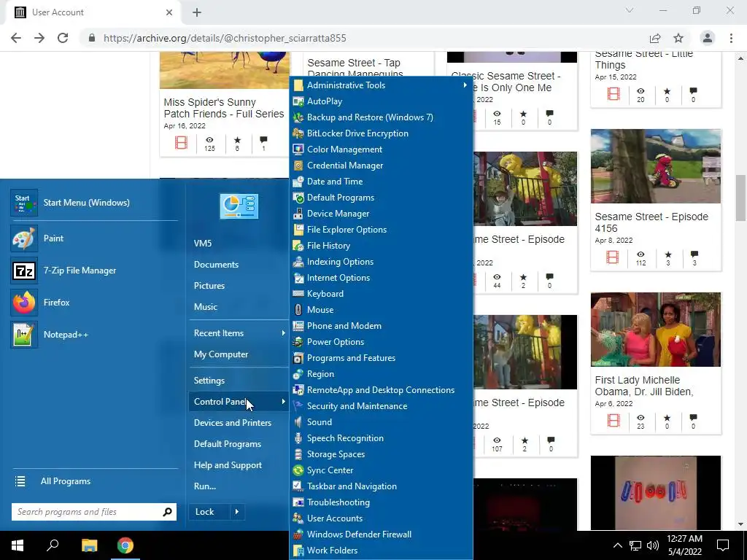Click the Mouse icon
Screen dimensions: 747x560
point(298,309)
